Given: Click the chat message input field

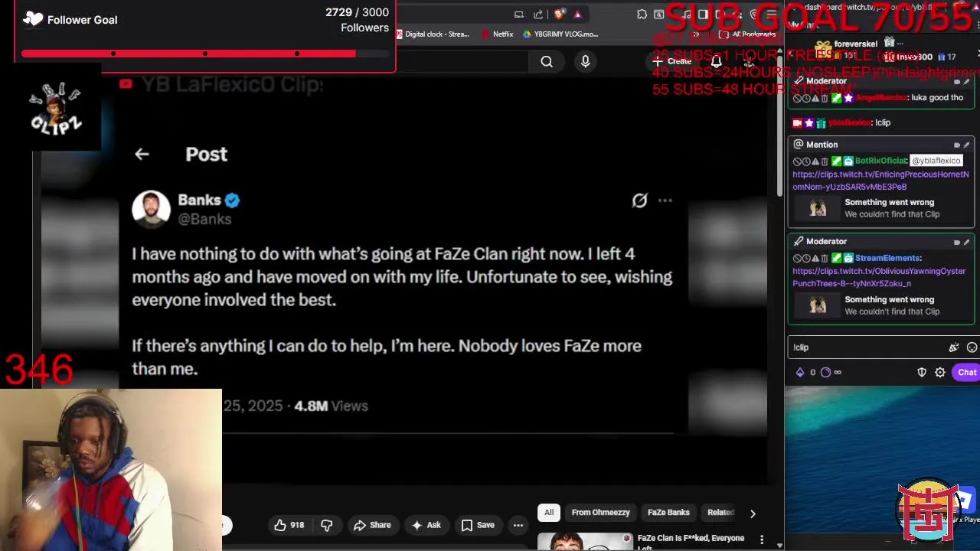Looking at the screenshot, I should (x=867, y=347).
